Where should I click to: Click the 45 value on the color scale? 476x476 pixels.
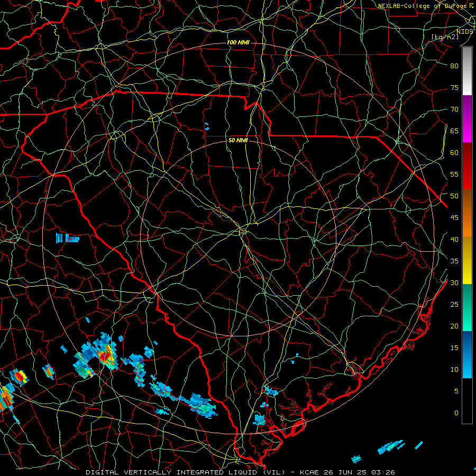point(454,218)
